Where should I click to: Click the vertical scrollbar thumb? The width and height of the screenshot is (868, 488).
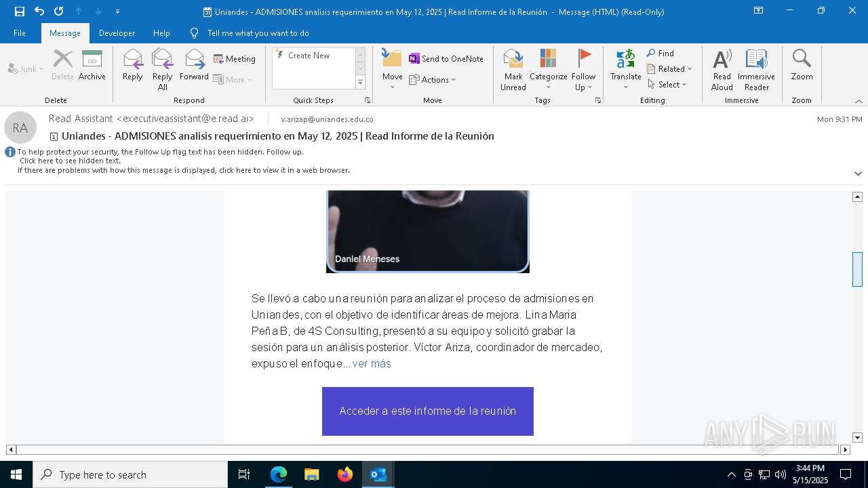pyautogui.click(x=857, y=269)
